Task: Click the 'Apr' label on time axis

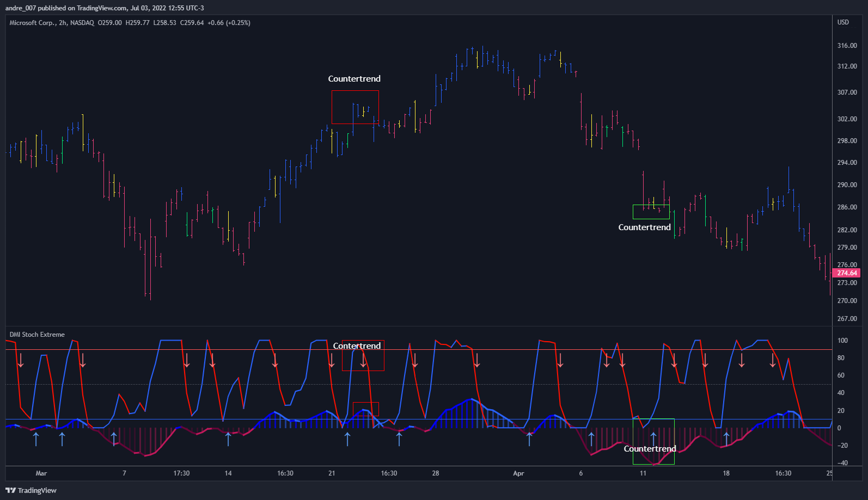Action: (518, 473)
